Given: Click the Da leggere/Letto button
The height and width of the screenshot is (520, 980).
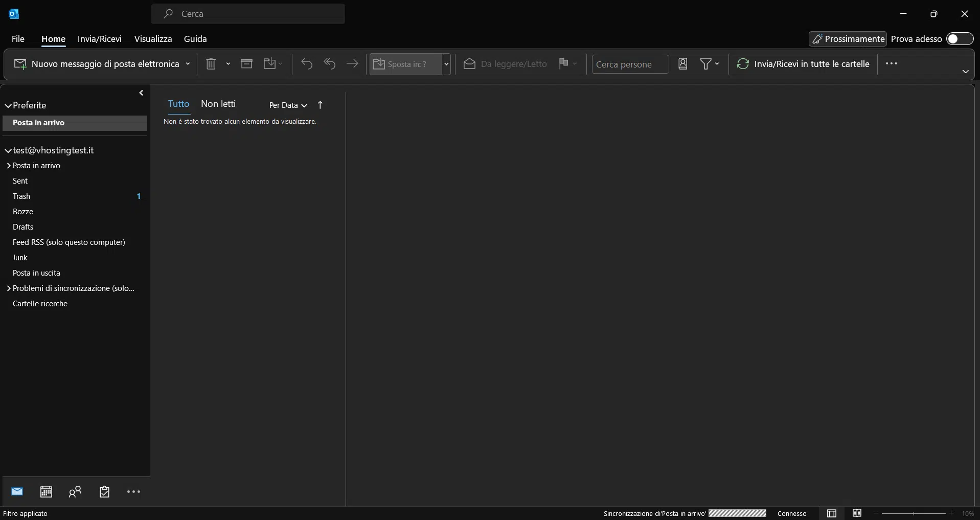Looking at the screenshot, I should [x=505, y=64].
